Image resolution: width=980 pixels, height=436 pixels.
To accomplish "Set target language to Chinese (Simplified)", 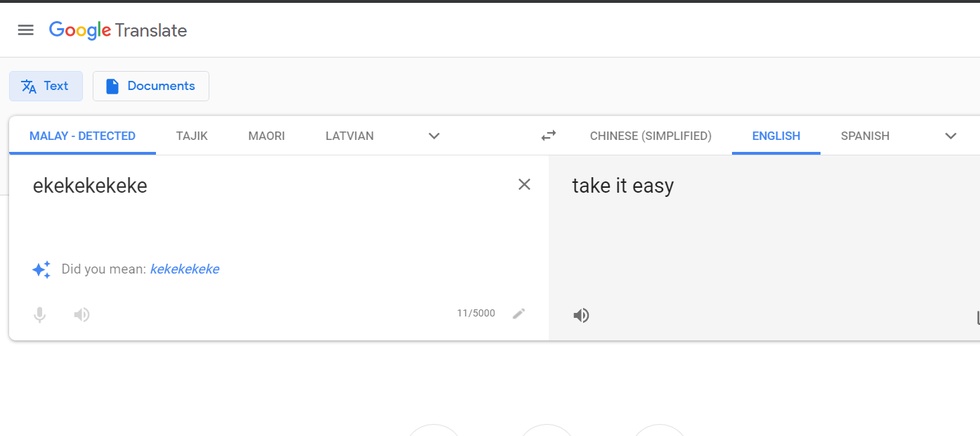I will (x=651, y=136).
